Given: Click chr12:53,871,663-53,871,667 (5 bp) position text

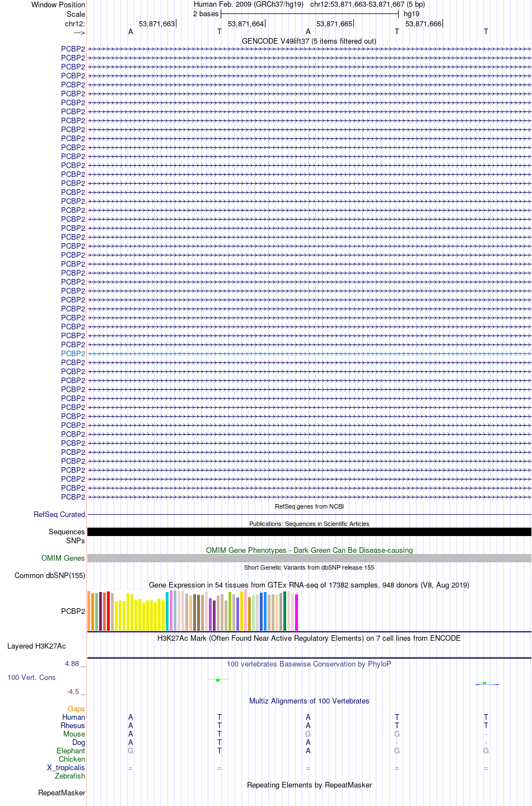Looking at the screenshot, I should (x=367, y=4).
